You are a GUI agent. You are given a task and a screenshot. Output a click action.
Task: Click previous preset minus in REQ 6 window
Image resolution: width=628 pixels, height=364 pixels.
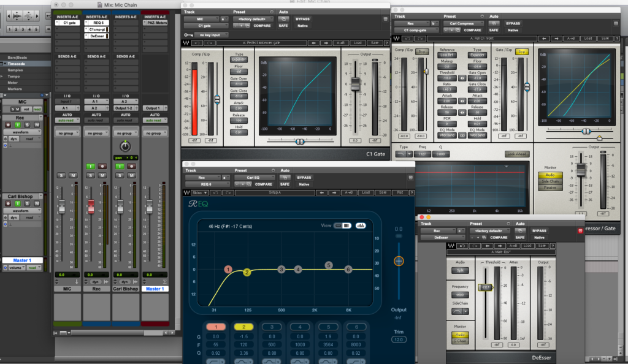tap(237, 184)
